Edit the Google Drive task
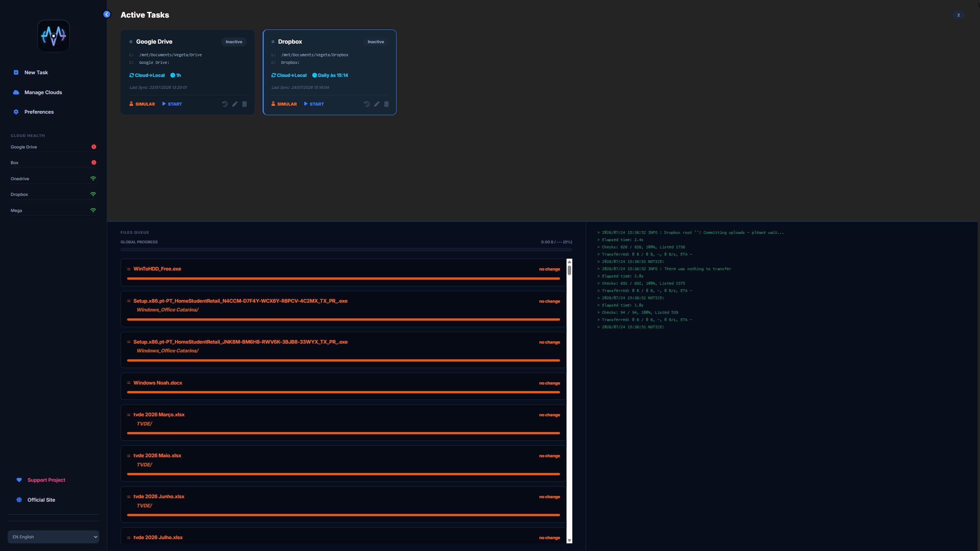Viewport: 980px width, 551px height. click(x=235, y=104)
